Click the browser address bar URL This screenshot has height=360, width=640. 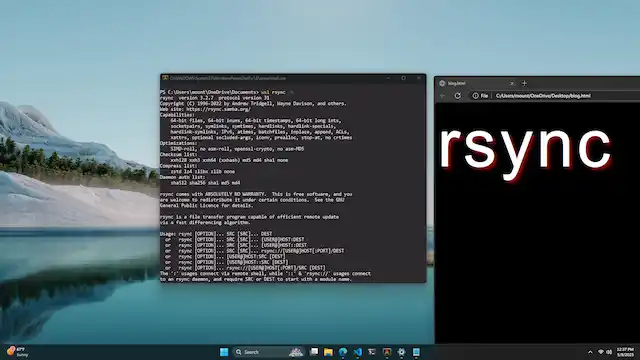[543, 96]
